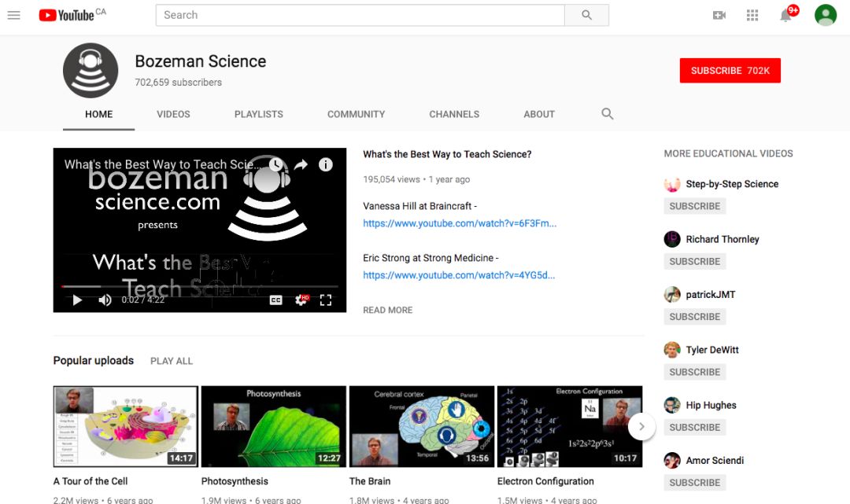Open the YouTube apps grid

[752, 15]
